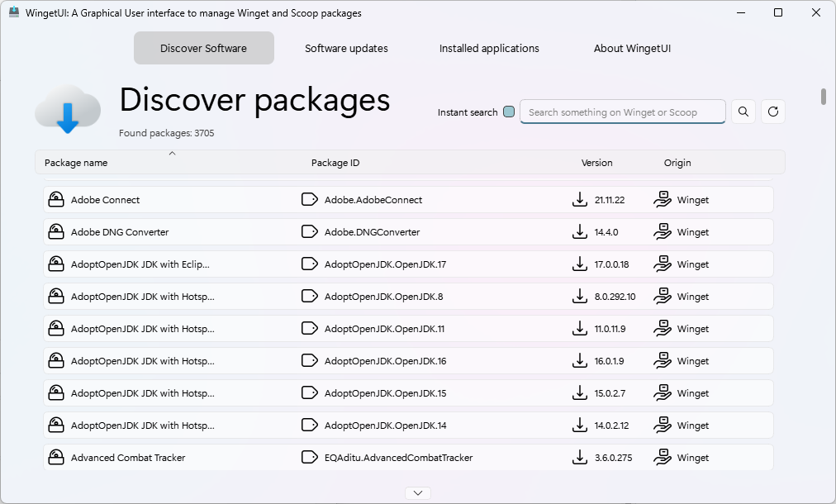Image resolution: width=836 pixels, height=504 pixels.
Task: Click the tag icon next to Adobe.DNGConverter
Action: pos(310,232)
